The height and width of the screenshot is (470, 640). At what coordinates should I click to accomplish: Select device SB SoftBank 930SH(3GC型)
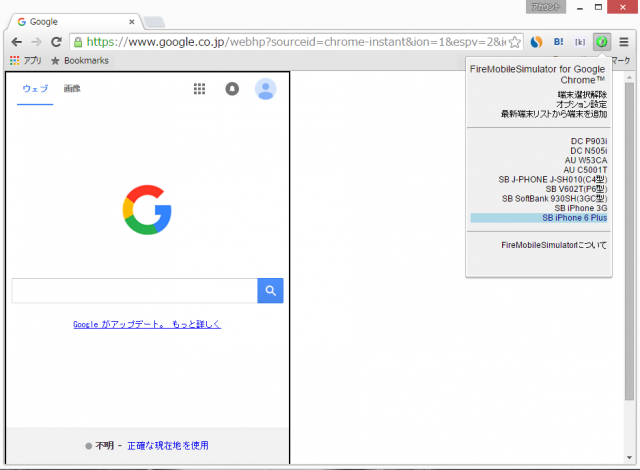(554, 199)
